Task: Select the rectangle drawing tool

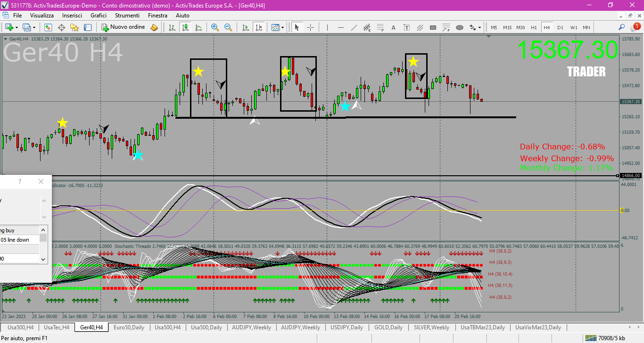Action: coord(433,27)
